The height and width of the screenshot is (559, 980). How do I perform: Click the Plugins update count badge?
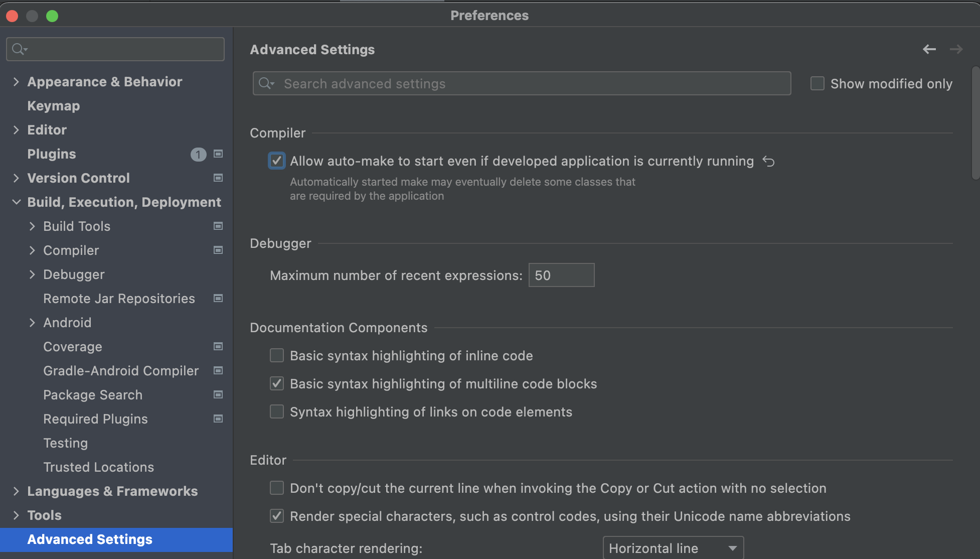pyautogui.click(x=198, y=155)
